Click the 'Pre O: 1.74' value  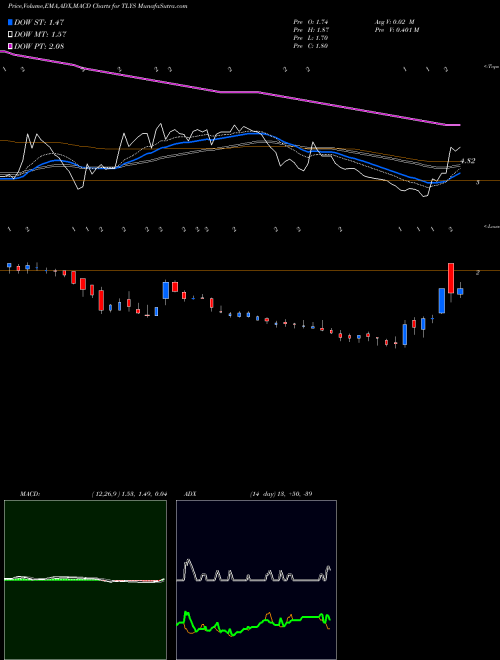click(311, 22)
